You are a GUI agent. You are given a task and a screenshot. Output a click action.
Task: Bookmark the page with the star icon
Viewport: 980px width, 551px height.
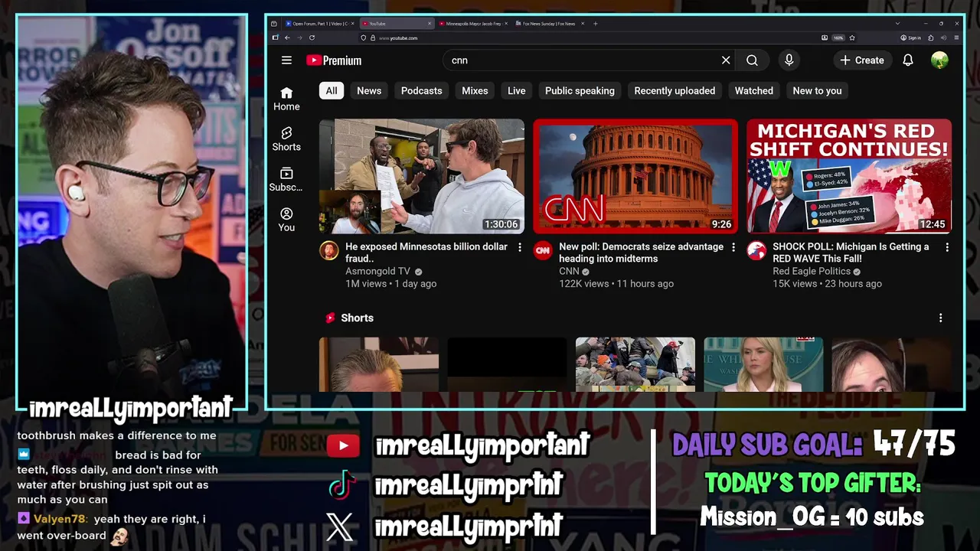852,37
